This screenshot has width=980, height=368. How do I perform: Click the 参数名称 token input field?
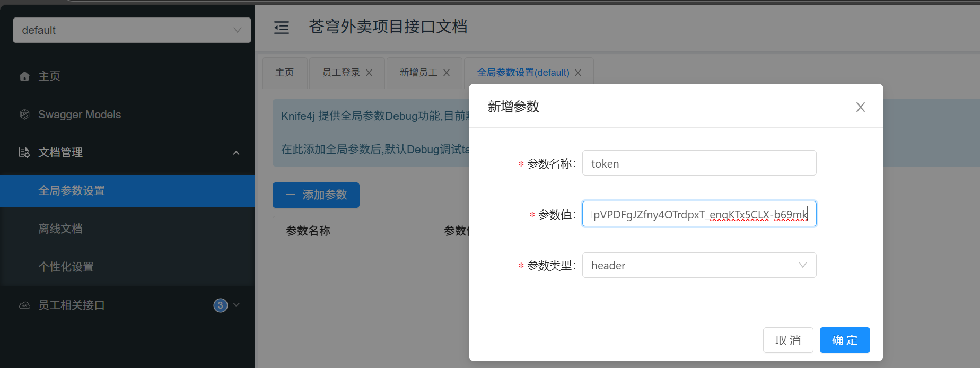pos(699,163)
